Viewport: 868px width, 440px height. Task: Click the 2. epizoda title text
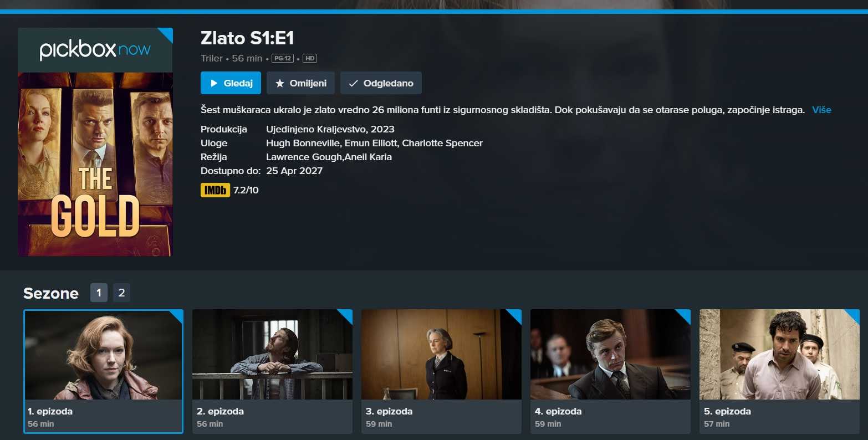220,411
